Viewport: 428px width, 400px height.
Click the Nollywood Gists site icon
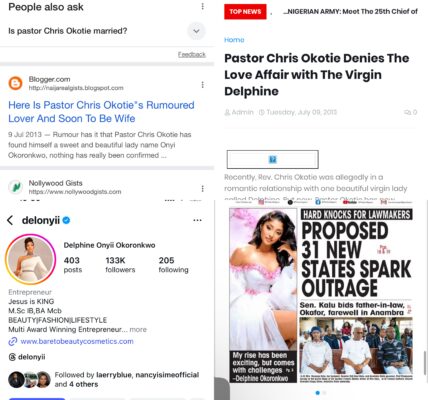click(x=15, y=187)
